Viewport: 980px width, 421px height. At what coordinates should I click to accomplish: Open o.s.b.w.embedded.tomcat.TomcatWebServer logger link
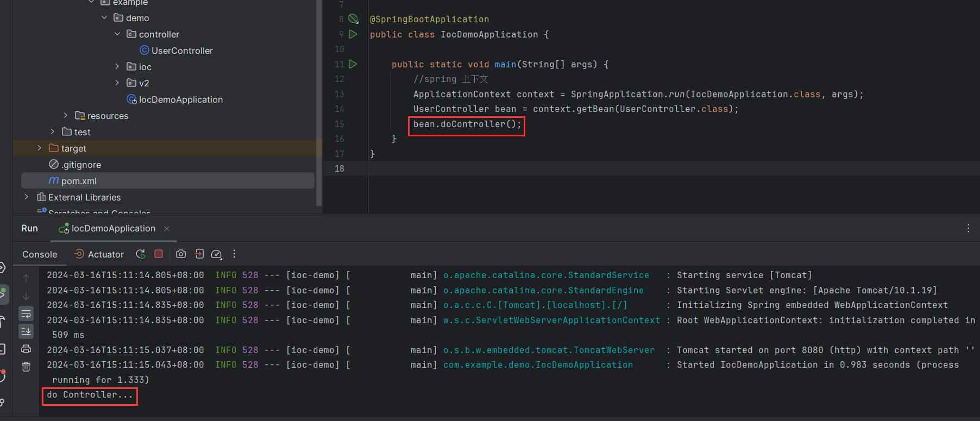(549, 350)
